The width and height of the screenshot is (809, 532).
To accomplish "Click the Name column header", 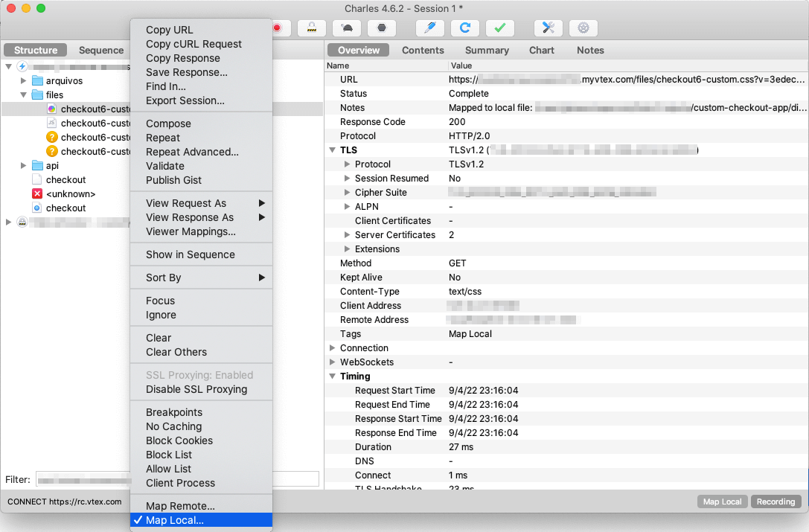I will point(386,65).
